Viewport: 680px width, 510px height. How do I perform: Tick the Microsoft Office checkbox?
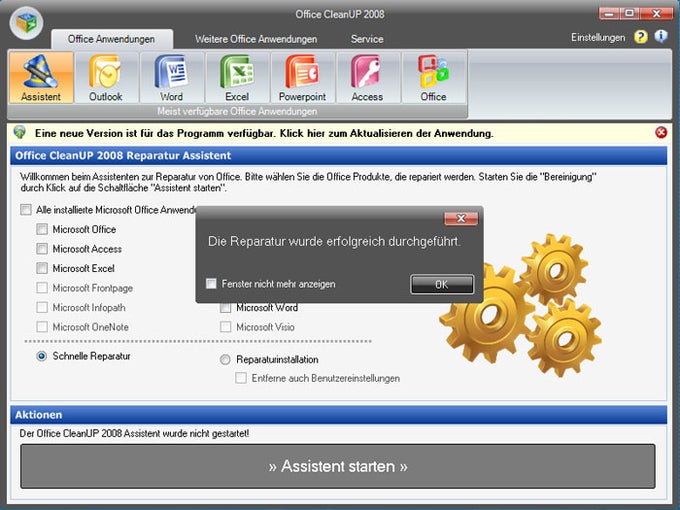click(42, 229)
